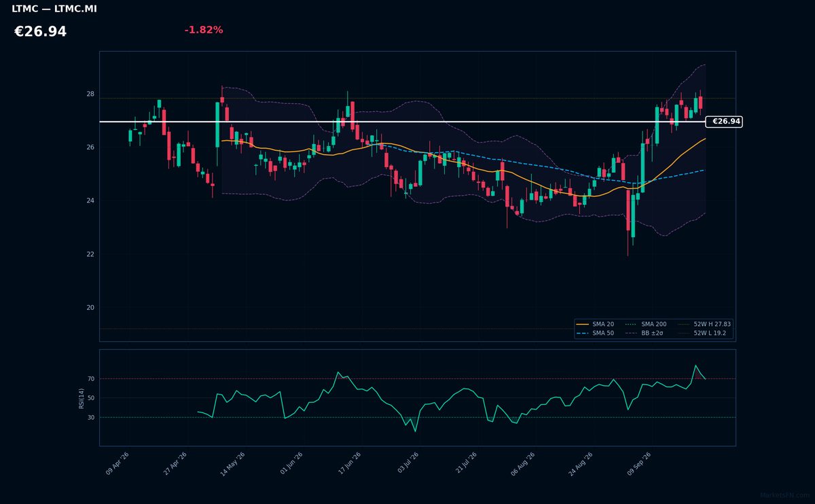Select the "52W H 27.83" legend entry
The image size is (815, 504).
[704, 325]
